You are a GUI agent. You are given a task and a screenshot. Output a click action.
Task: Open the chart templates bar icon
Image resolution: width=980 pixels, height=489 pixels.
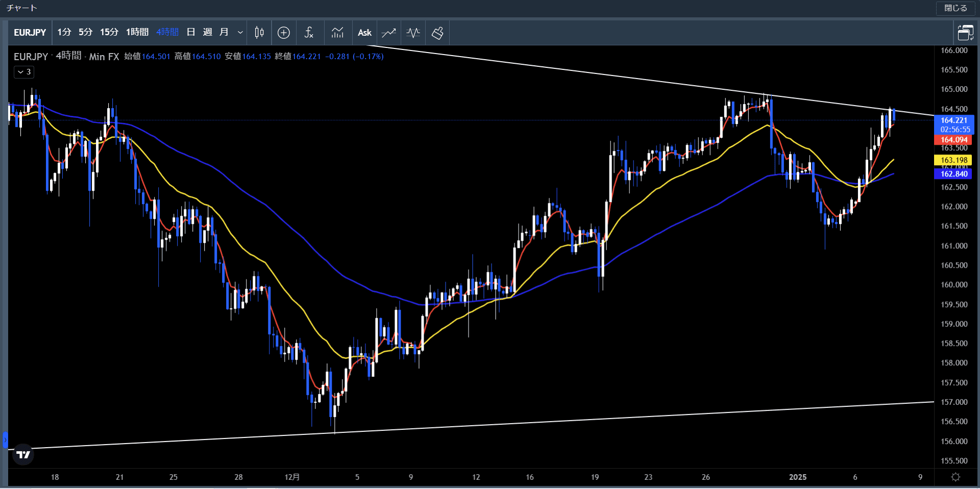(x=337, y=33)
